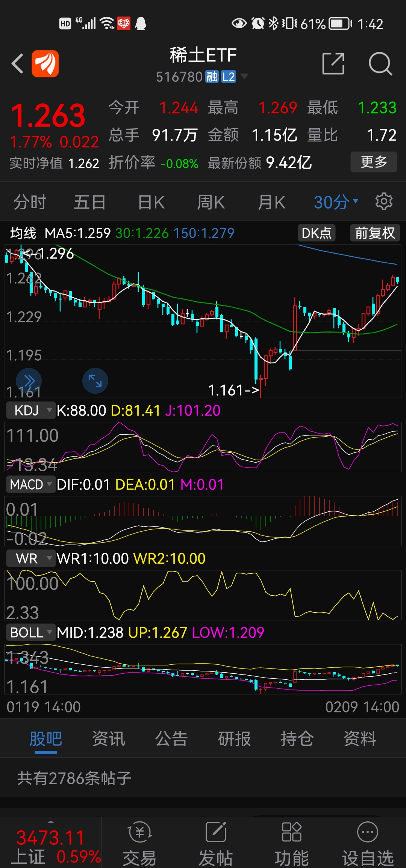Image resolution: width=406 pixels, height=868 pixels.
Task: Select the 公告 announcements tab
Action: pyautogui.click(x=171, y=739)
